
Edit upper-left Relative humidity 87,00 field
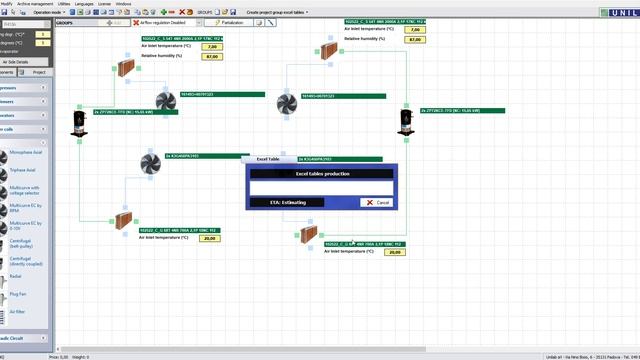[x=212, y=56]
